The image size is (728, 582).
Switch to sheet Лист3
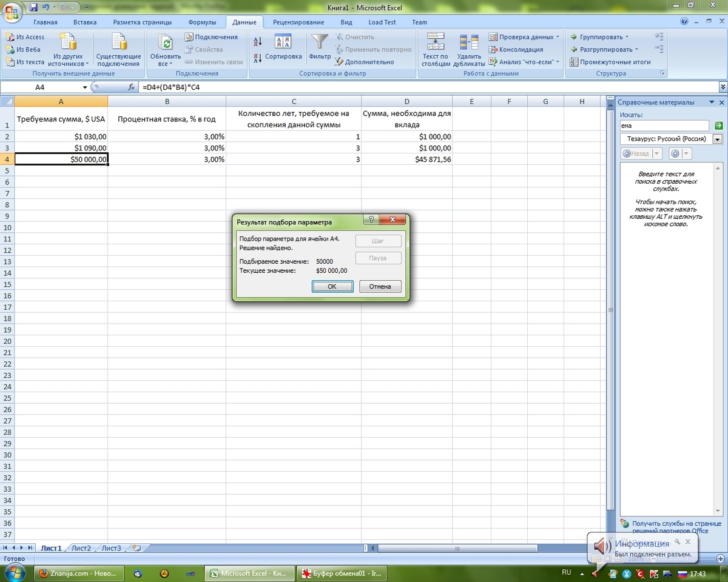coord(112,548)
